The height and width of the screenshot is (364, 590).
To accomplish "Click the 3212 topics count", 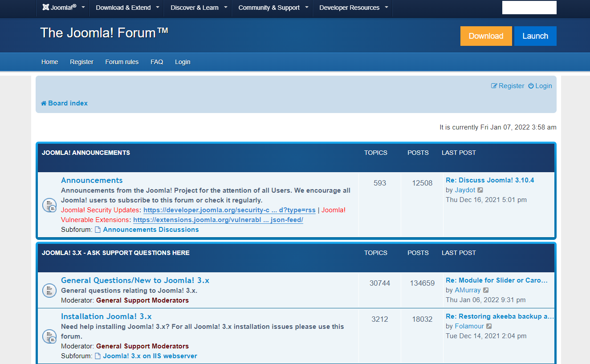I will point(380,319).
